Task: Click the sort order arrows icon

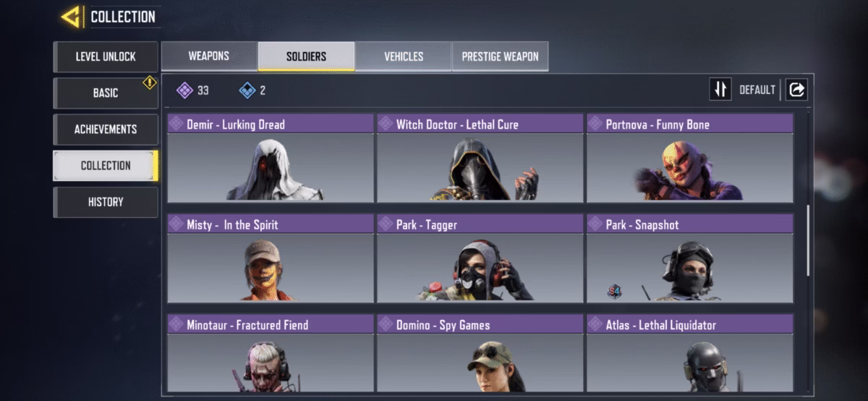Action: (x=720, y=90)
